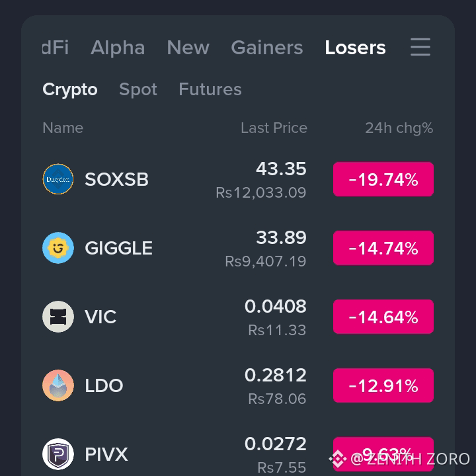Select the Crypto sub-tab

click(x=70, y=89)
